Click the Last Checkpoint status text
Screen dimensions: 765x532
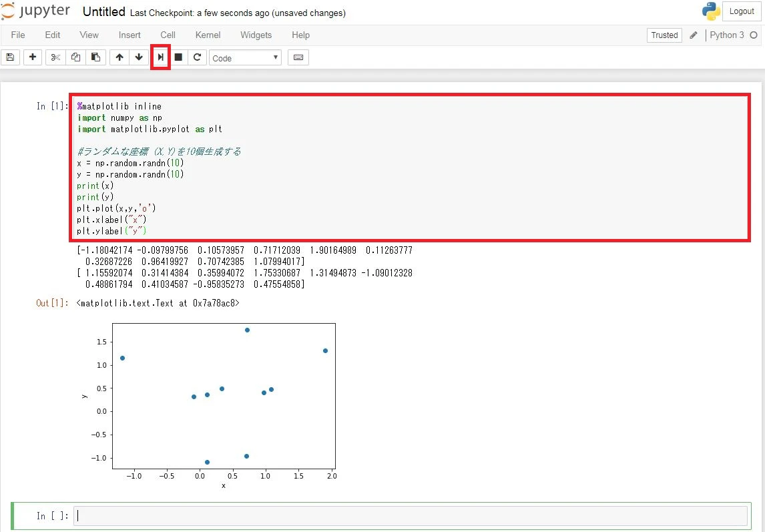238,13
